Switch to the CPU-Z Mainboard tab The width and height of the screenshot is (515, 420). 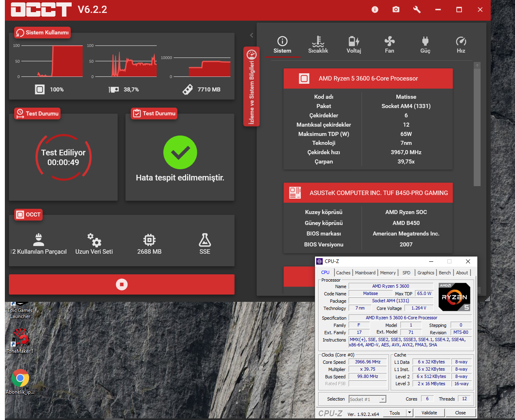pyautogui.click(x=365, y=273)
